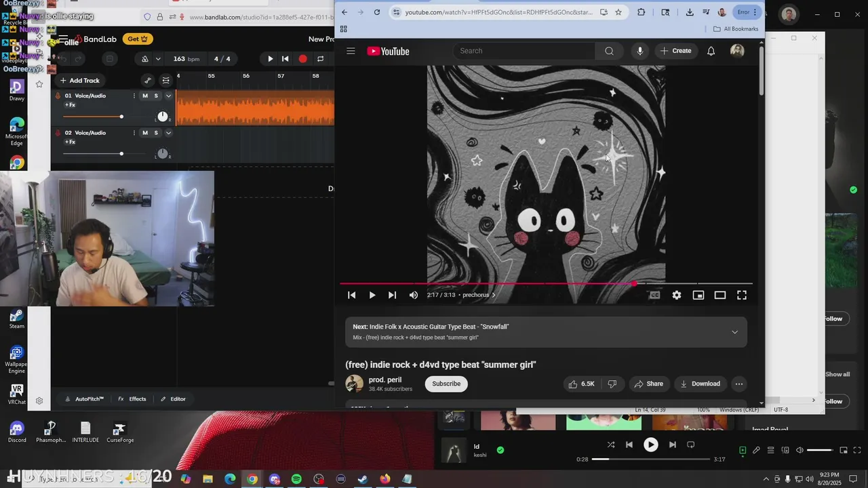Open YouTube guide hamburger menu

[351, 51]
